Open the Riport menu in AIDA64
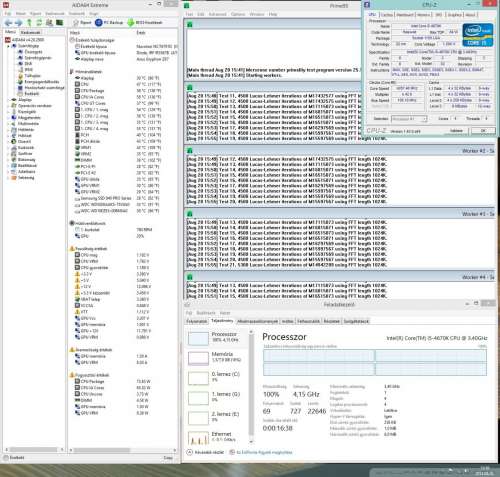Image resolution: width=500 pixels, height=477 pixels. 35,14
